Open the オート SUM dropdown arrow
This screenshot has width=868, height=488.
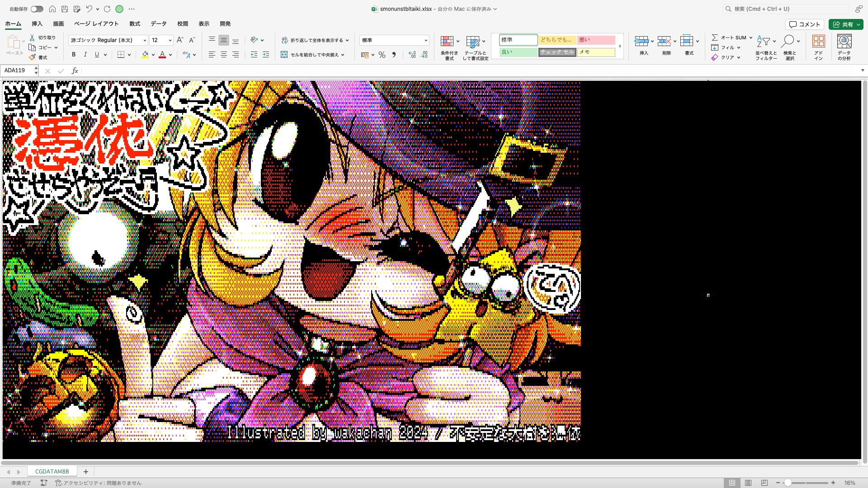pyautogui.click(x=751, y=38)
